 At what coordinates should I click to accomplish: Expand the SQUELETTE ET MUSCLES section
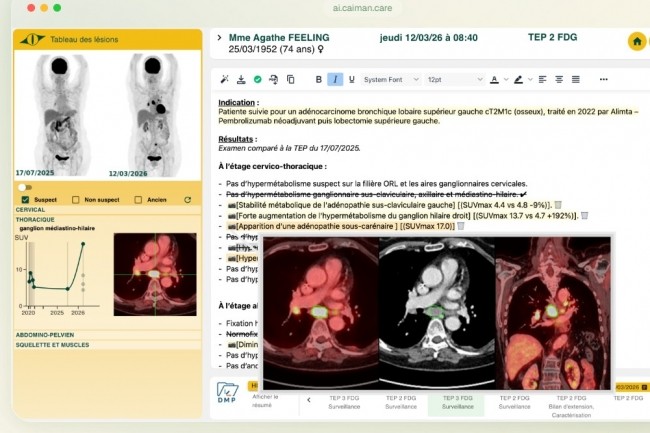(x=107, y=345)
